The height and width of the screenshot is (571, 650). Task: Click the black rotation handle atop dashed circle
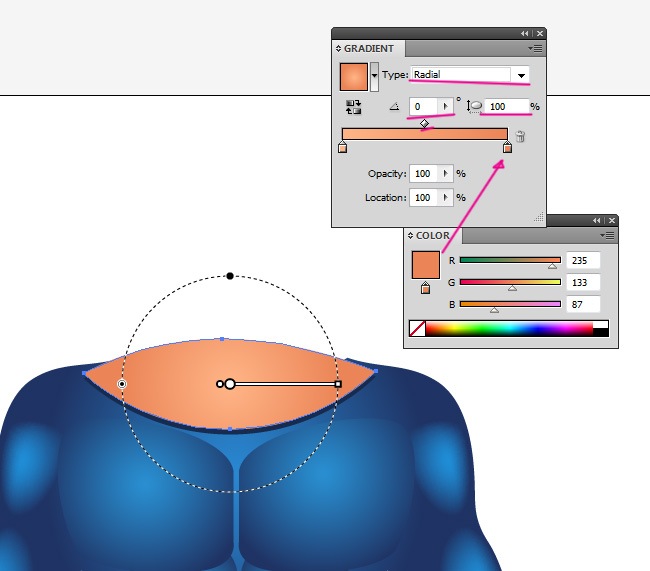[230, 276]
